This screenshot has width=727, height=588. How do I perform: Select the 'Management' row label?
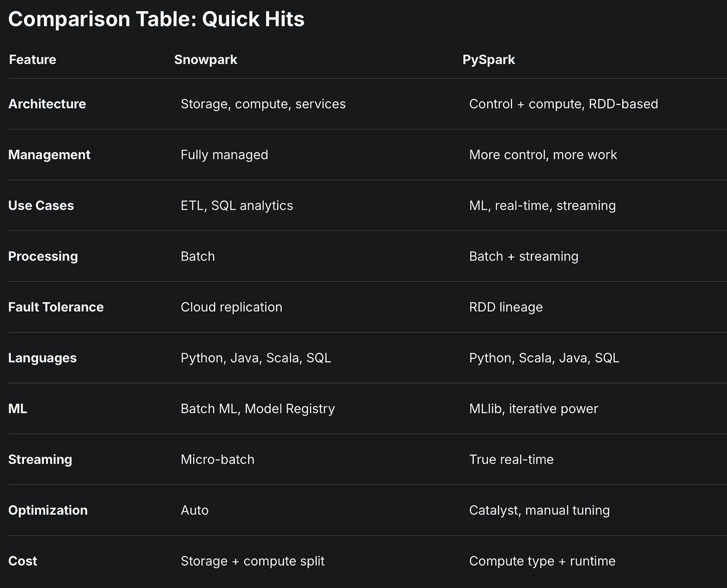point(49,155)
